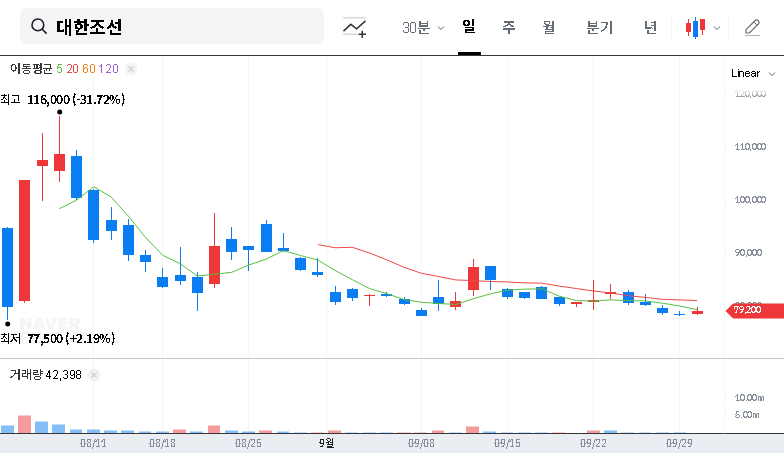The image size is (784, 453).
Task: Click the 최고 116,000 high price label
Action: [62, 100]
